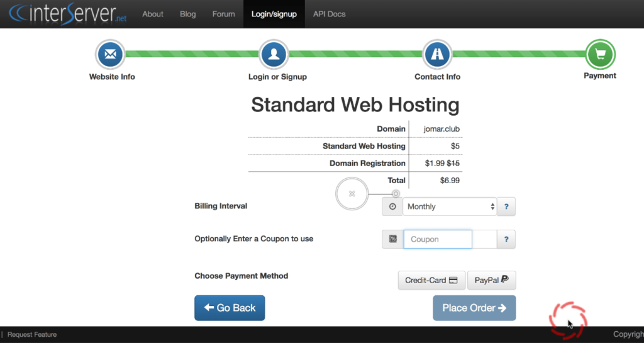Image resolution: width=644 pixels, height=355 pixels.
Task: Click the Payment step label
Action: click(x=599, y=76)
